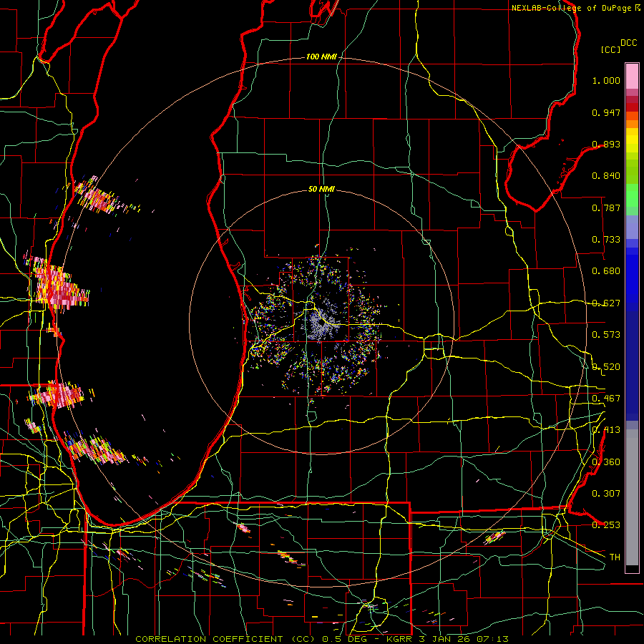Click the 0.467 scale value
The image size is (644, 644).
coord(606,399)
